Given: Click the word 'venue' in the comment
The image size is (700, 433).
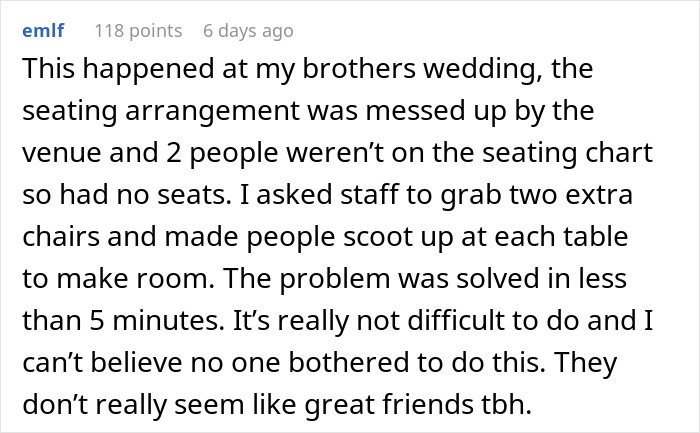Looking at the screenshot, I should click(x=62, y=153).
